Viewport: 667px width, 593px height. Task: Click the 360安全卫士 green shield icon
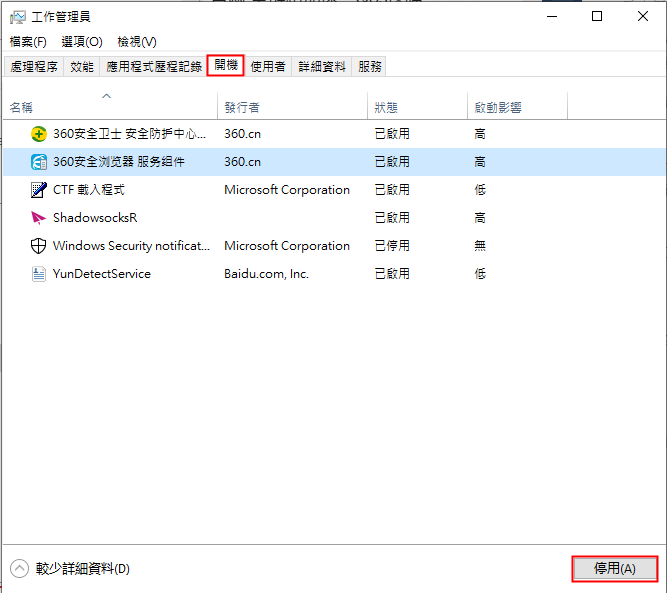point(39,134)
